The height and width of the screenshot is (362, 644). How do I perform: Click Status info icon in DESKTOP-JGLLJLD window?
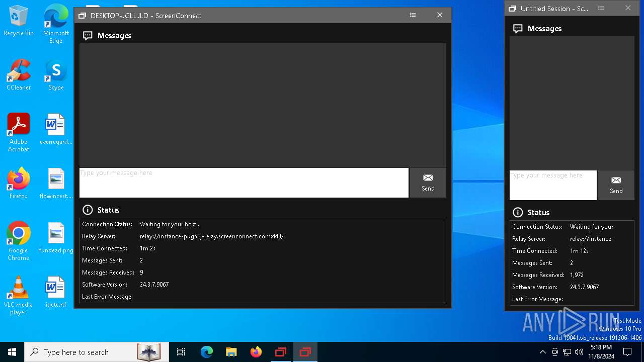coord(88,210)
